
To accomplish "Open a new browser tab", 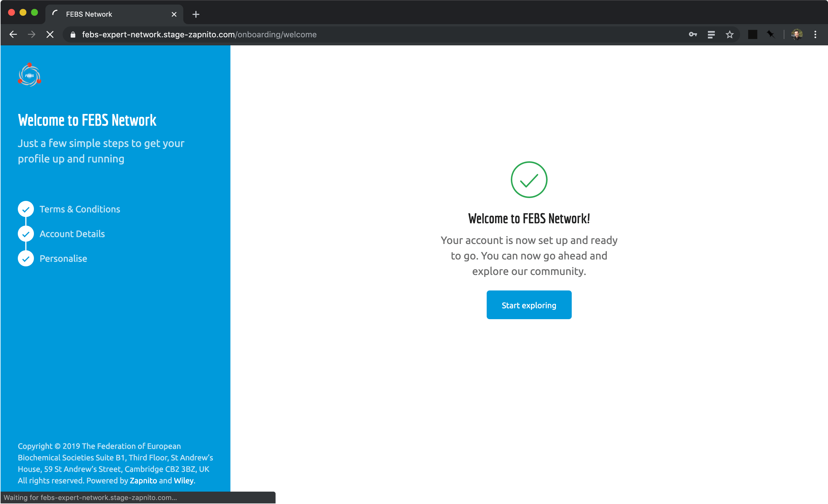I will pyautogui.click(x=196, y=14).
